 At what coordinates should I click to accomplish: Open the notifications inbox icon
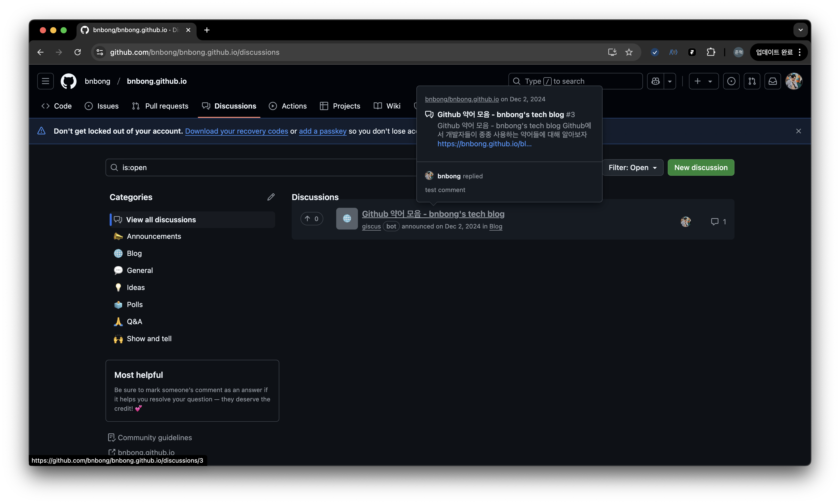pyautogui.click(x=773, y=81)
